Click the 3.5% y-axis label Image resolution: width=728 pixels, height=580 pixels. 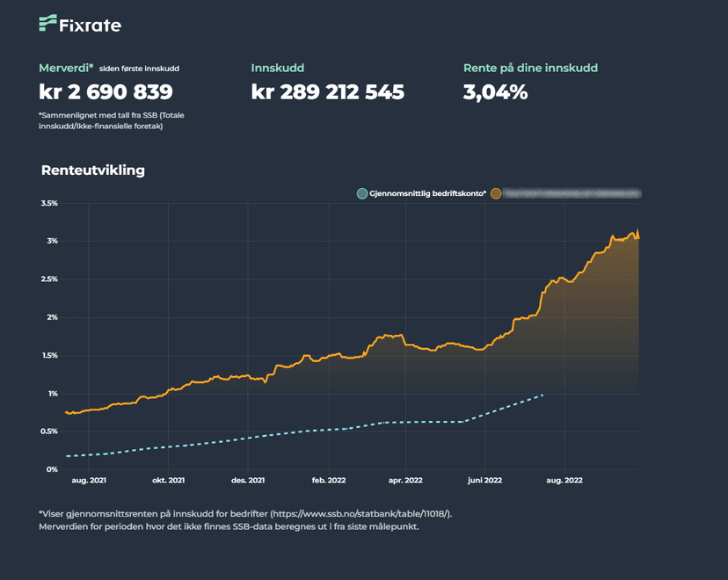(x=49, y=203)
